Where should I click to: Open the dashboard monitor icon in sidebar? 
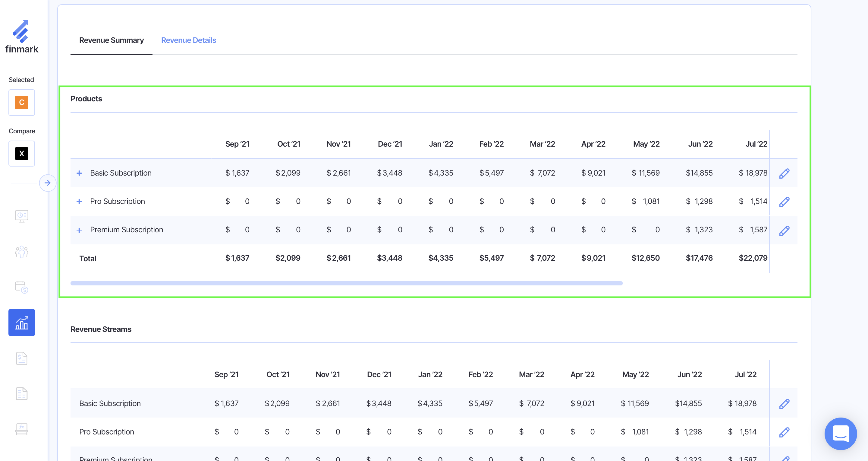22,216
